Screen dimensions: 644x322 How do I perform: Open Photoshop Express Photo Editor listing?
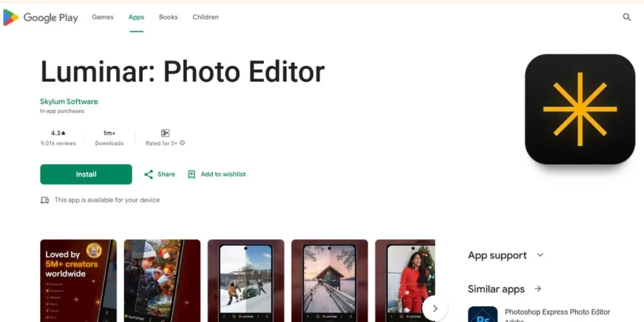point(557,312)
